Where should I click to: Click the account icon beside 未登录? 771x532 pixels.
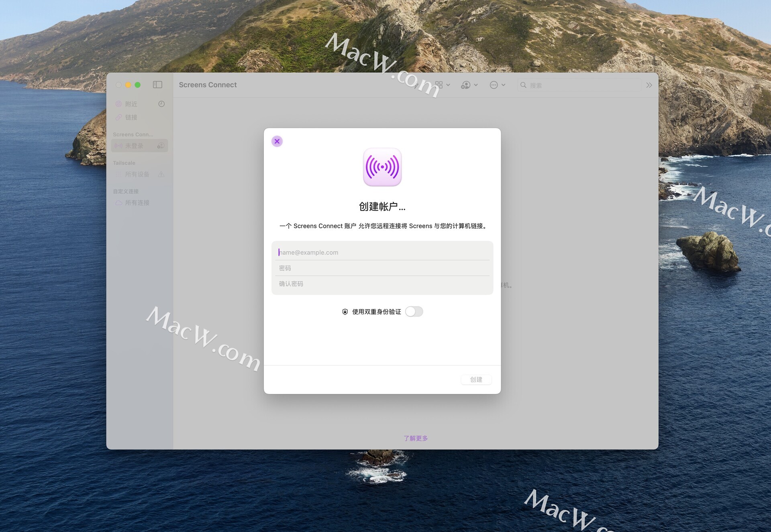point(161,146)
